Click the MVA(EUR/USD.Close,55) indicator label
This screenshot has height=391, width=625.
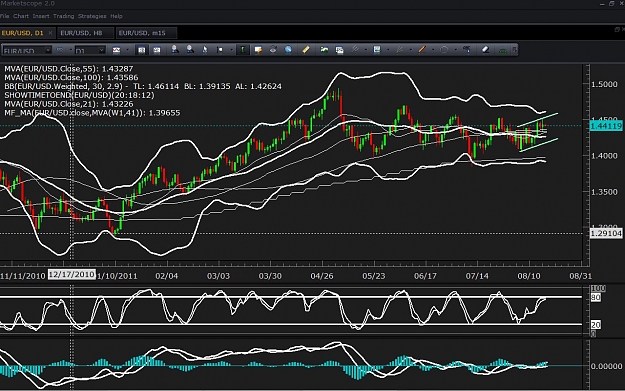(x=69, y=69)
